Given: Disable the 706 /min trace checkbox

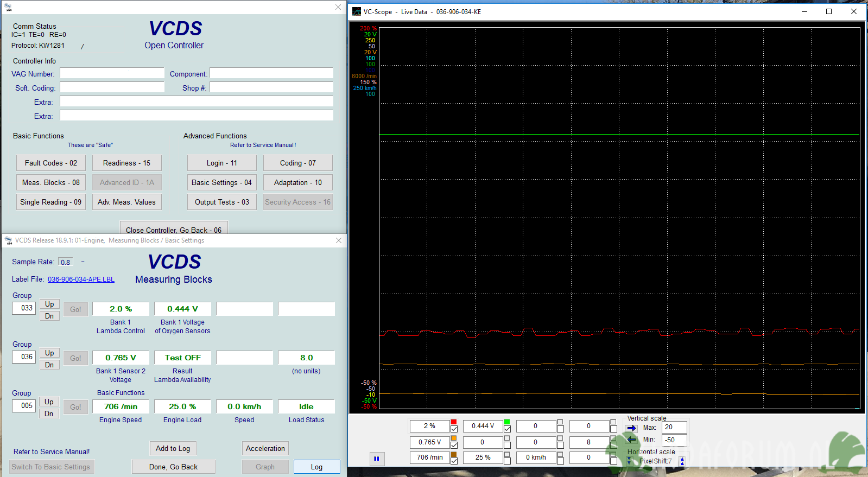Looking at the screenshot, I should (454, 461).
